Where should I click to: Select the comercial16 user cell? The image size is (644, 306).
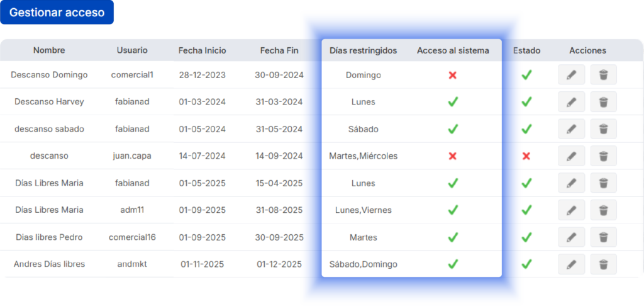pos(132,237)
